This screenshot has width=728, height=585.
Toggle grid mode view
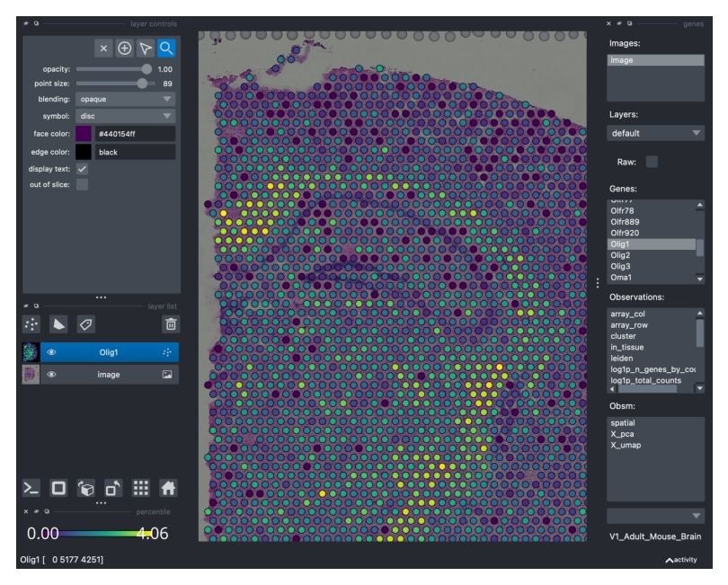140,488
